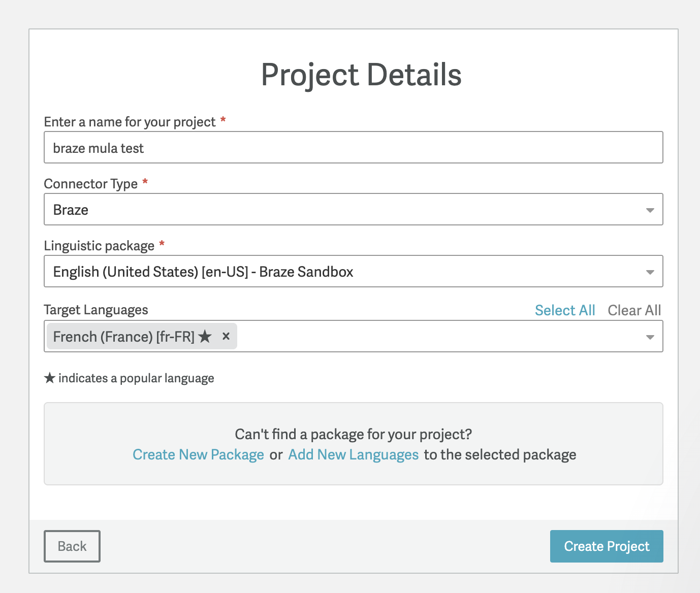700x593 pixels.
Task: Open the Linguistic package dropdown arrow
Action: (x=650, y=272)
